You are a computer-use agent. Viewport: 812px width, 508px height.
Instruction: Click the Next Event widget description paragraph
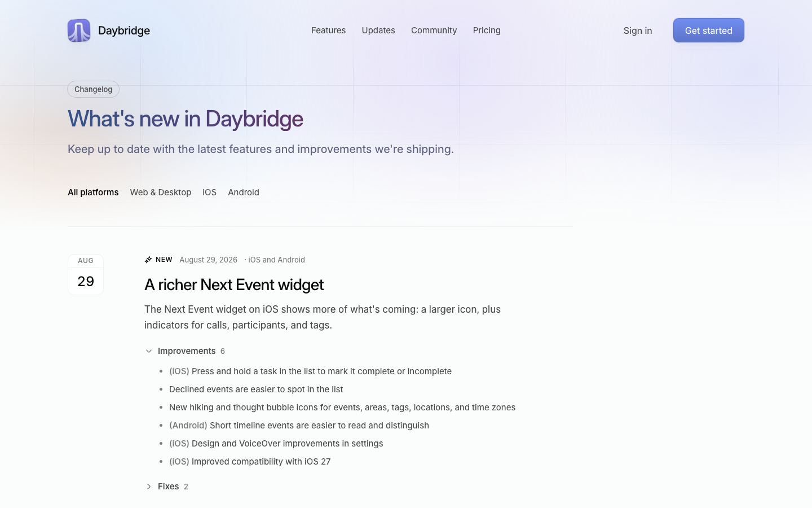point(323,317)
